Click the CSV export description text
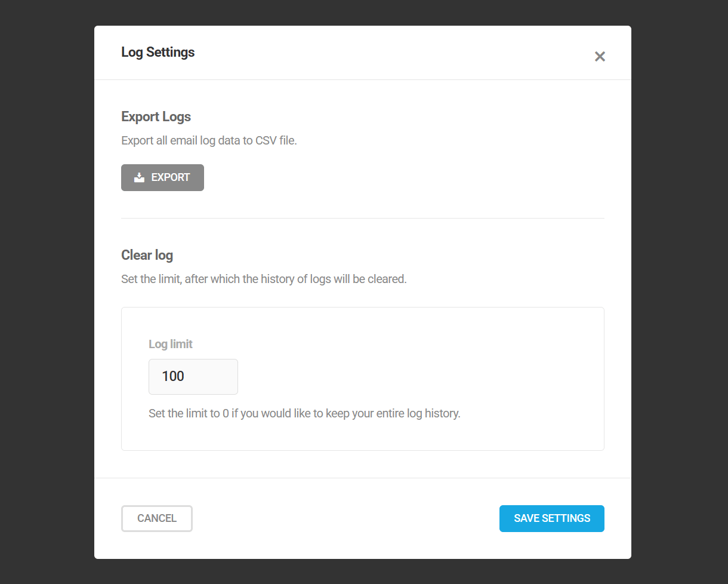 (x=209, y=140)
